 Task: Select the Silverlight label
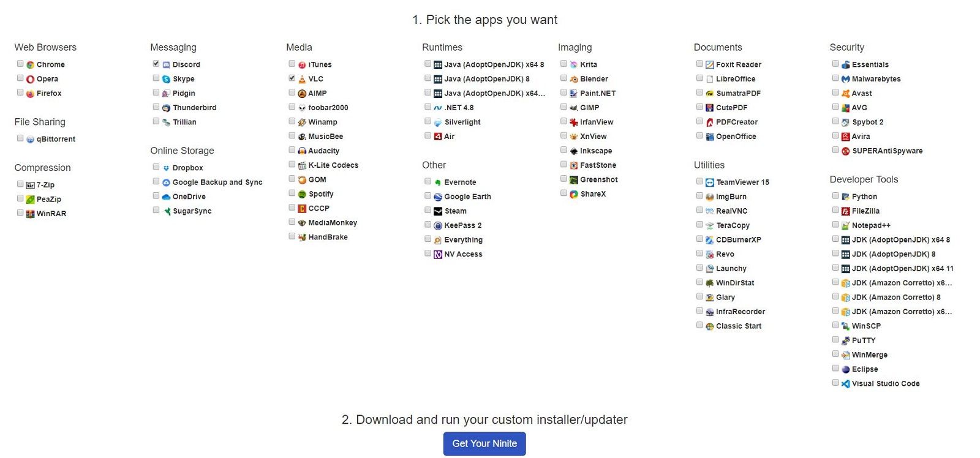tap(462, 122)
